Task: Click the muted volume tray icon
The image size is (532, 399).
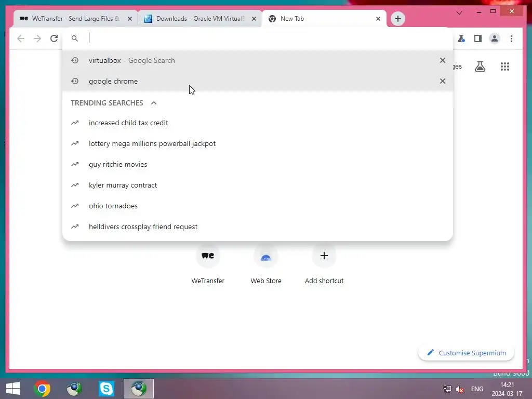Action: pos(460,389)
